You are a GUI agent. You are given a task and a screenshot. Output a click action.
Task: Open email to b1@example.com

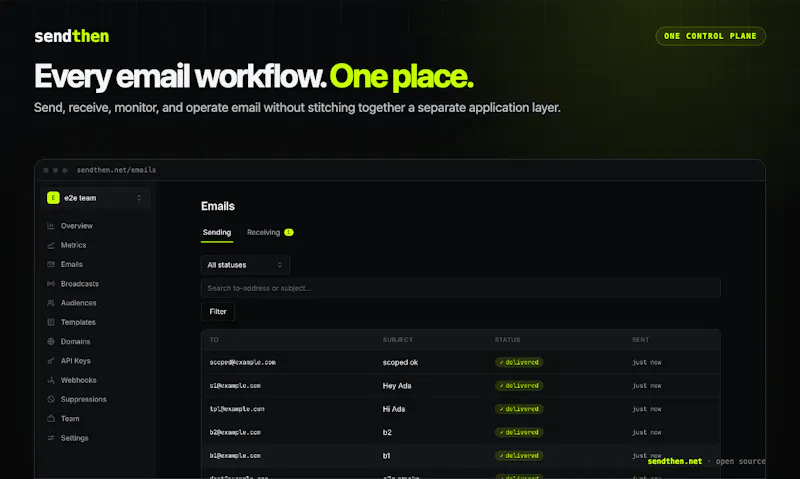[x=235, y=456]
